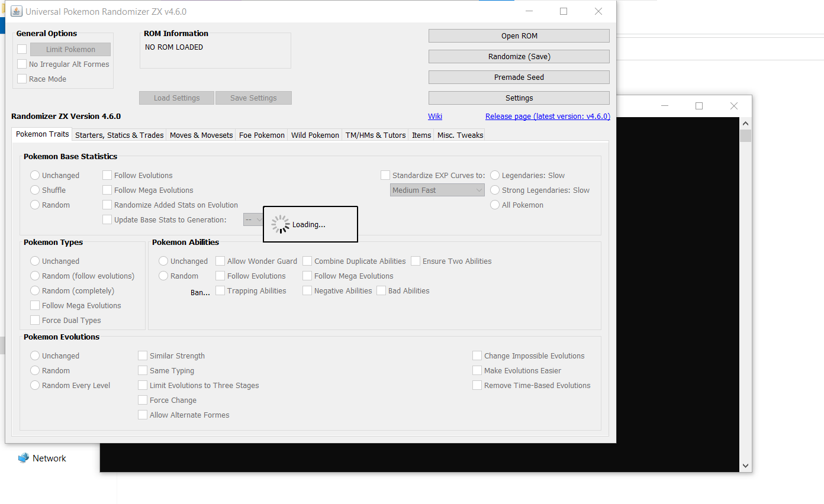Click the Java coffee cup title bar icon
The image size is (824, 504).
click(16, 11)
